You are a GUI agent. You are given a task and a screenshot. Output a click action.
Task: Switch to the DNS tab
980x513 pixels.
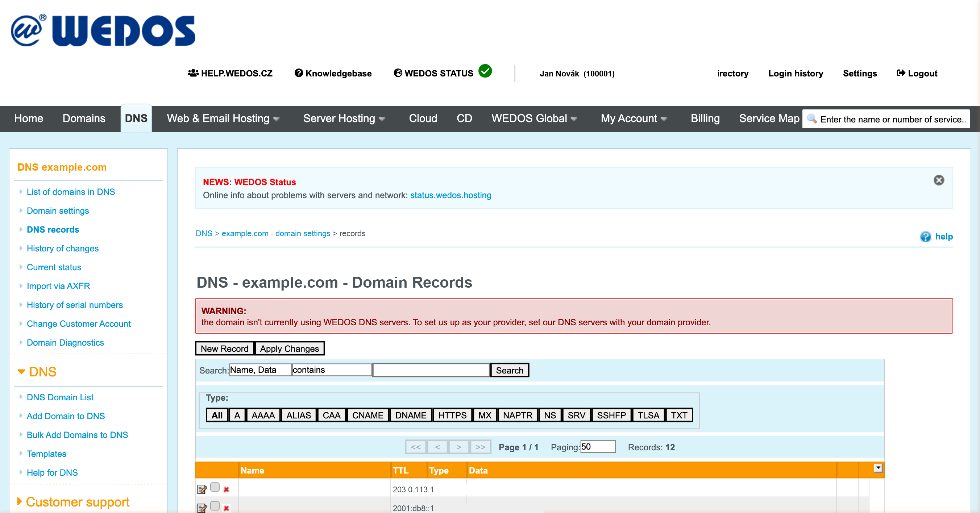[136, 118]
